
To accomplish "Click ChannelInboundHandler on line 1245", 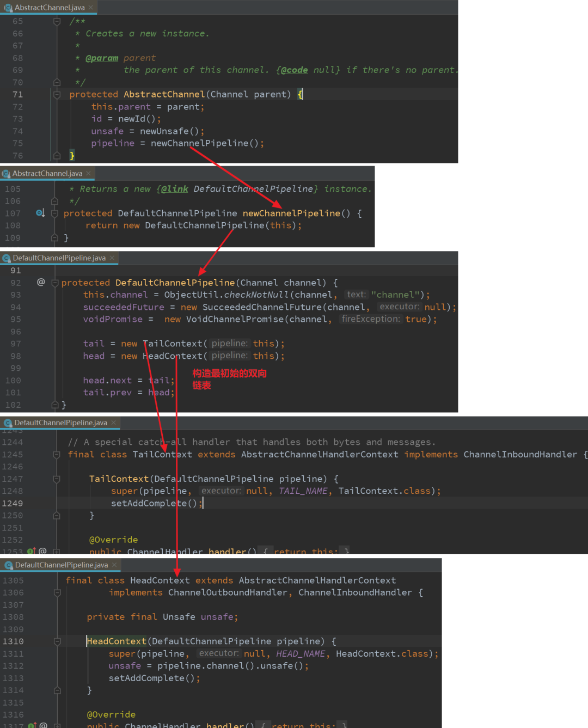I will (x=520, y=454).
